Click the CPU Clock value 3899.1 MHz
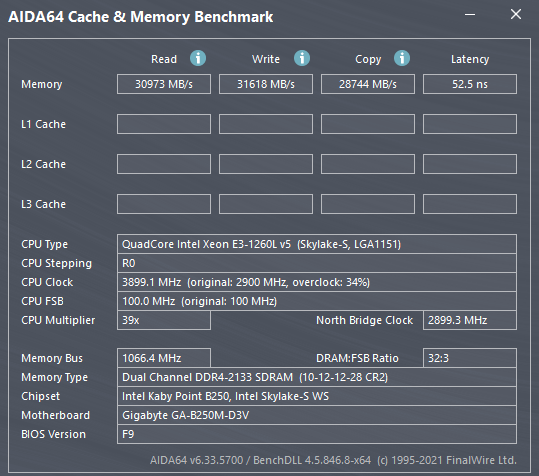Screen dimensions: 539x476 click(x=317, y=282)
